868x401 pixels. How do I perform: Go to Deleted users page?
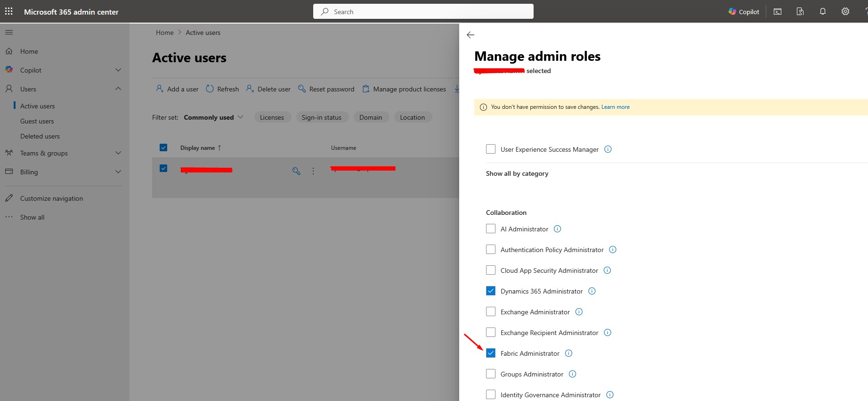click(x=40, y=136)
